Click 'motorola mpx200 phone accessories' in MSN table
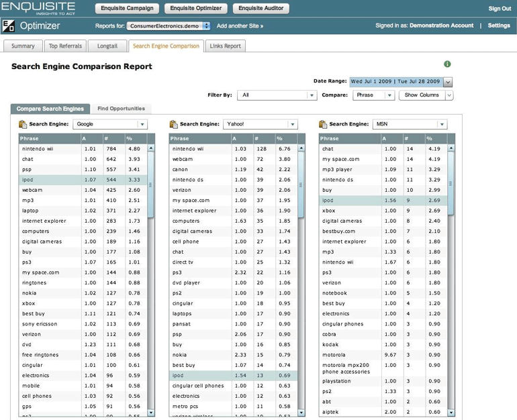Viewport: 517px width, 420px height. pyautogui.click(x=346, y=368)
